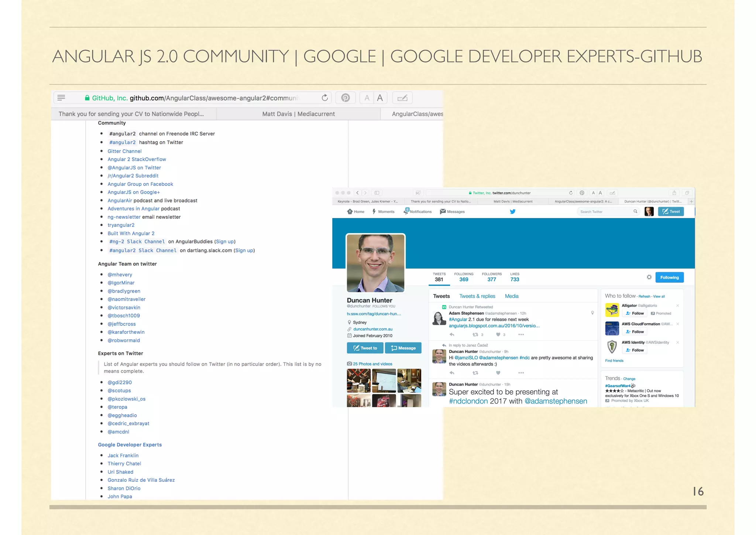The width and height of the screenshot is (756, 535).
Task: Click the reload icon in the GitHub address bar
Action: coord(324,98)
